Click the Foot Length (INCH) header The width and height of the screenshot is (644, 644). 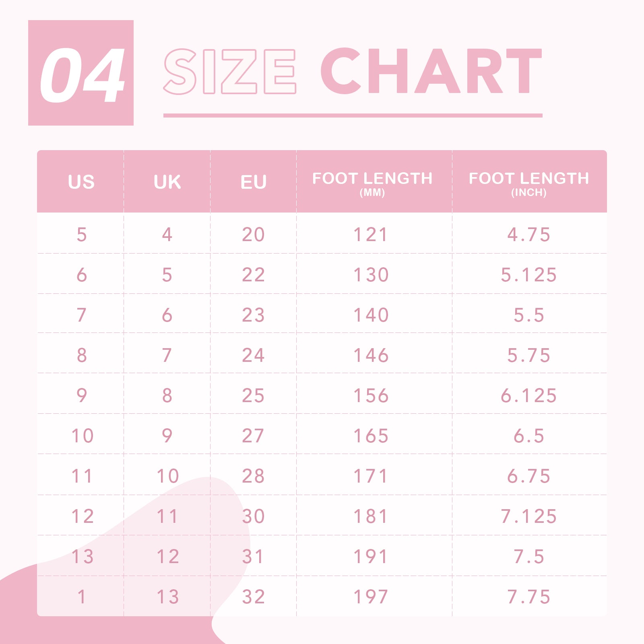coord(529,182)
